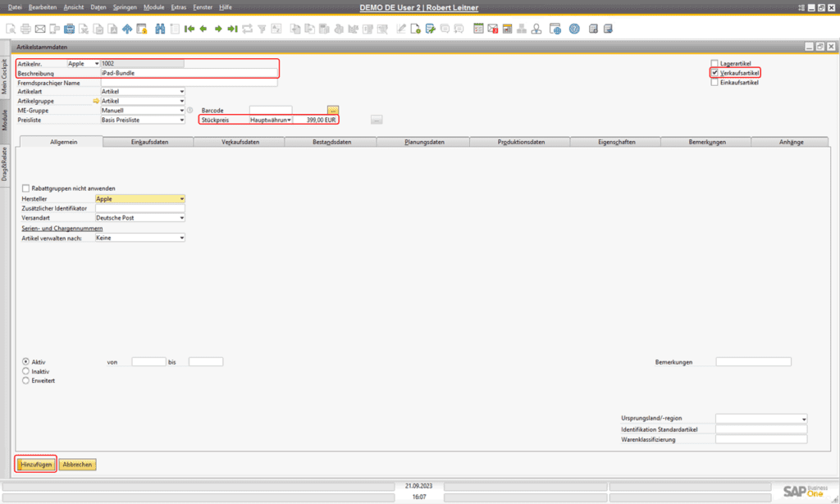Click the Serien- und Chargennummern link
The height and width of the screenshot is (504, 840).
[62, 229]
